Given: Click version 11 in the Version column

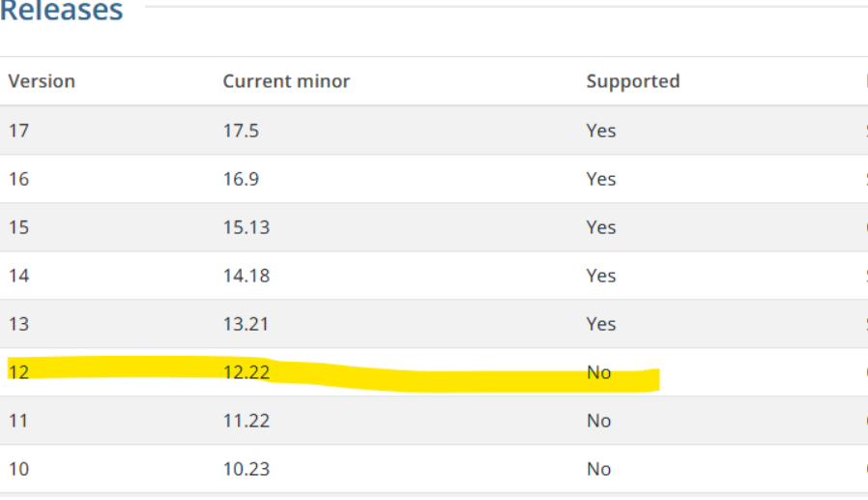Looking at the screenshot, I should click(x=18, y=421).
